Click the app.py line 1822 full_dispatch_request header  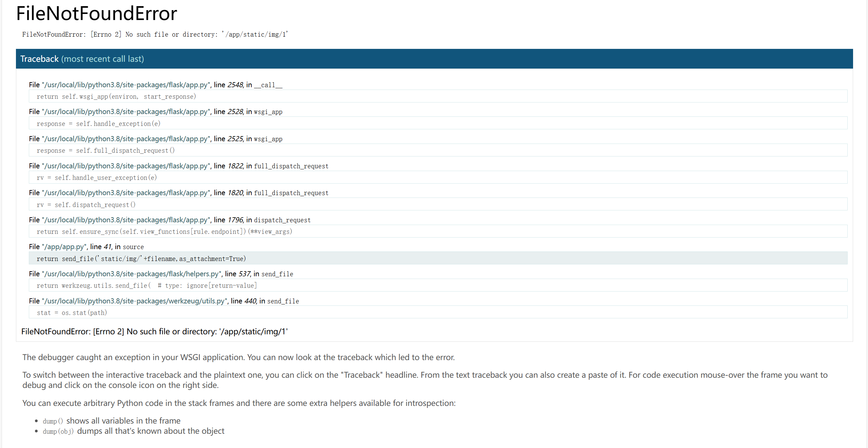[178, 166]
